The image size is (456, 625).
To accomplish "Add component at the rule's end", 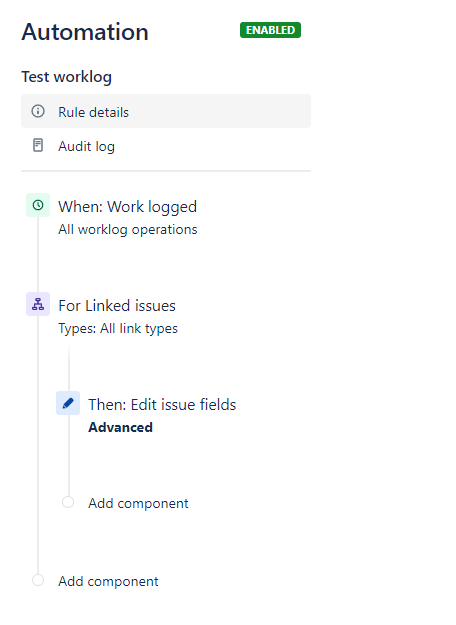I will [108, 582].
